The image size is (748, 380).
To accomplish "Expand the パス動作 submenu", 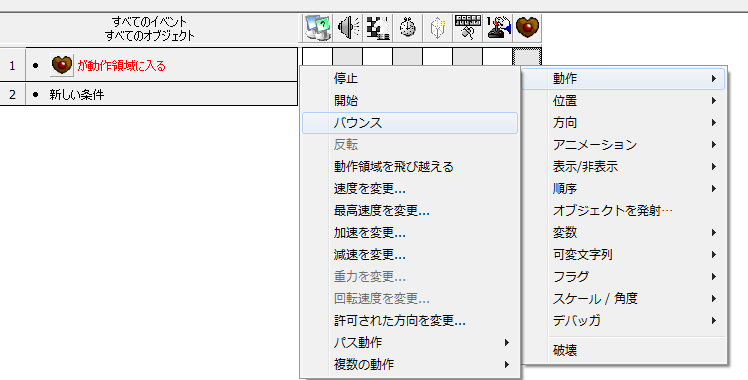I will [410, 343].
